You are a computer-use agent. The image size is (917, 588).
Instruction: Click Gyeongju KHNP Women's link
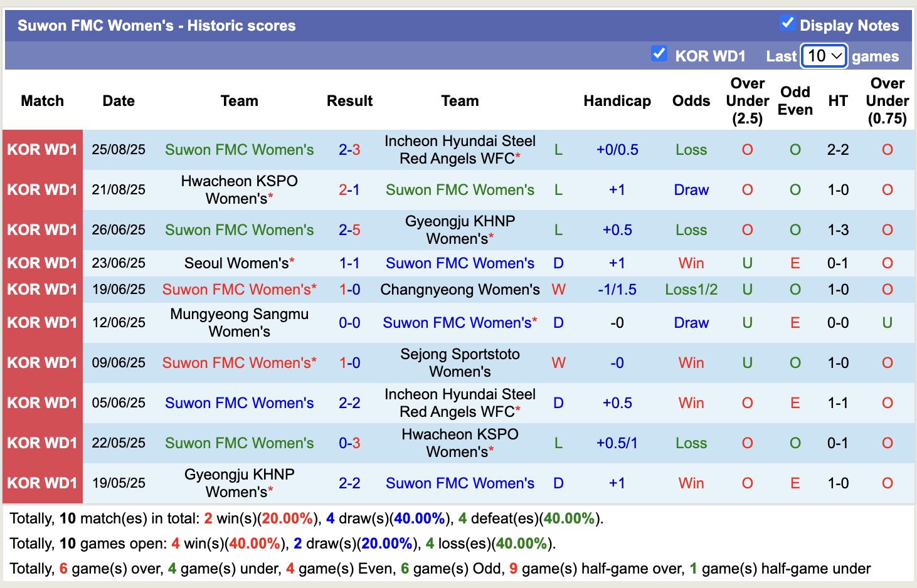pyautogui.click(x=460, y=229)
